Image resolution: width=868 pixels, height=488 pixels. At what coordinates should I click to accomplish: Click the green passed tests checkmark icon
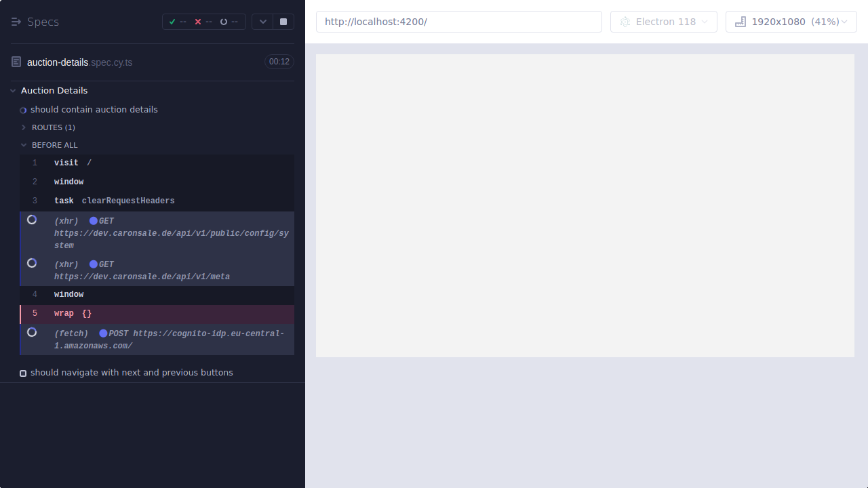pos(172,21)
